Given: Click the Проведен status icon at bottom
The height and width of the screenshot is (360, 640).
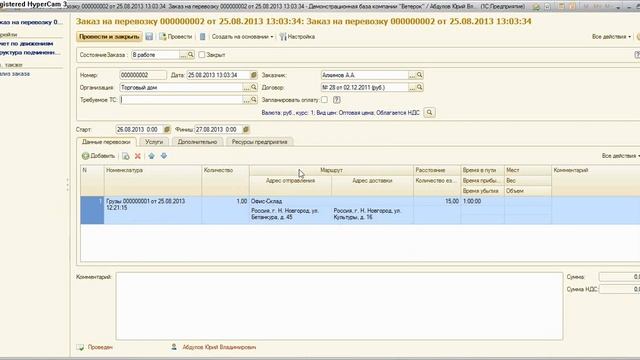Looking at the screenshot, I should point(80,347).
